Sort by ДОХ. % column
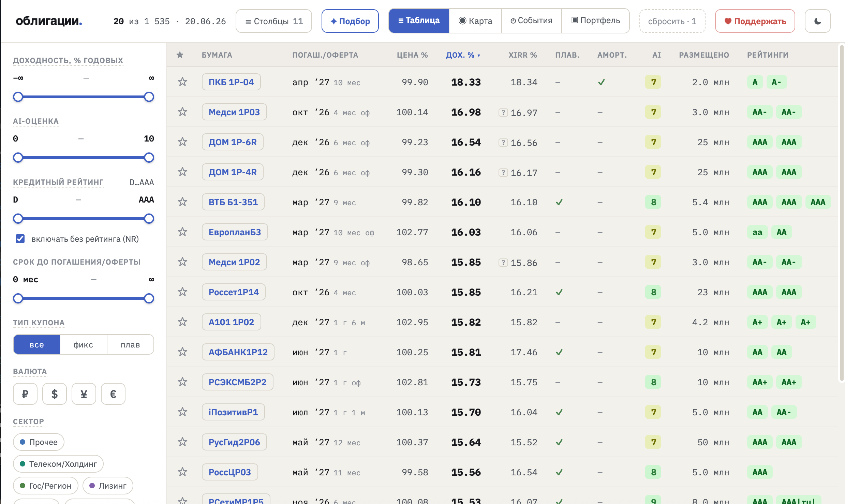 [x=463, y=55]
